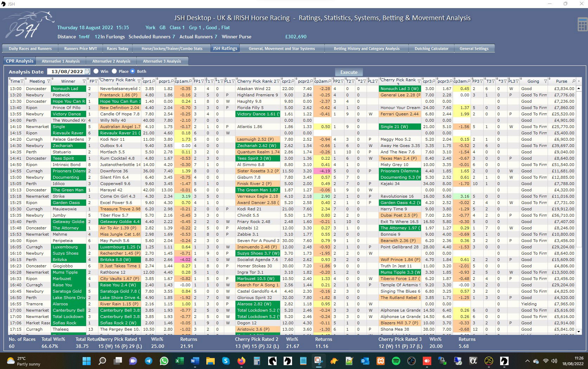Image resolution: width=588 pixels, height=369 pixels.
Task: Open Excel from the taskbar
Action: click(x=179, y=361)
